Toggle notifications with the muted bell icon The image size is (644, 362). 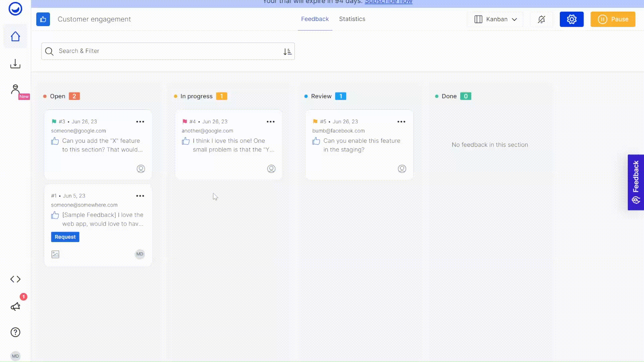pyautogui.click(x=542, y=19)
